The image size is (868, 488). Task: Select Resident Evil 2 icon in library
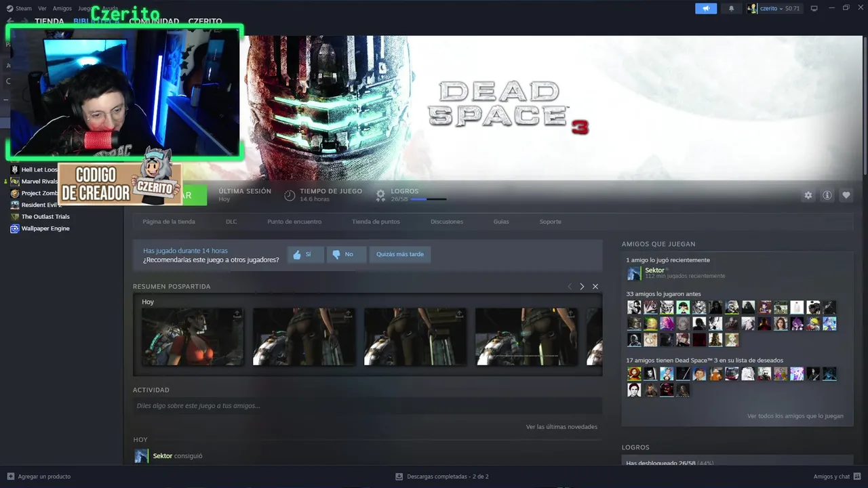tap(15, 205)
